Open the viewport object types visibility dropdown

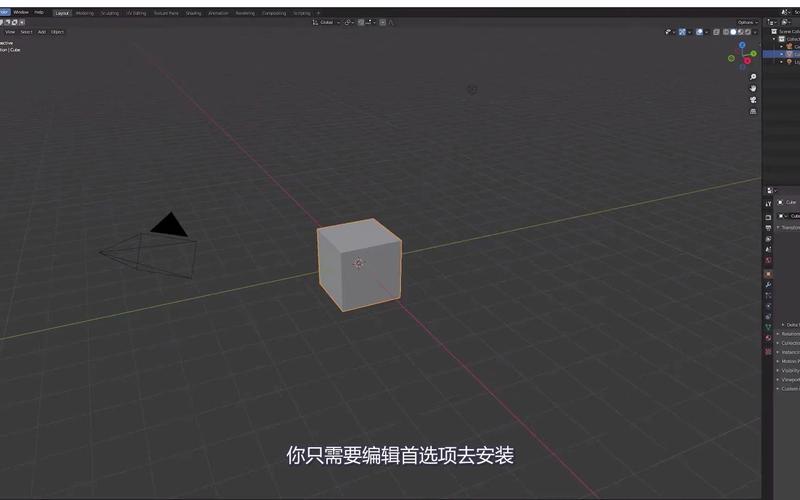coord(669,32)
